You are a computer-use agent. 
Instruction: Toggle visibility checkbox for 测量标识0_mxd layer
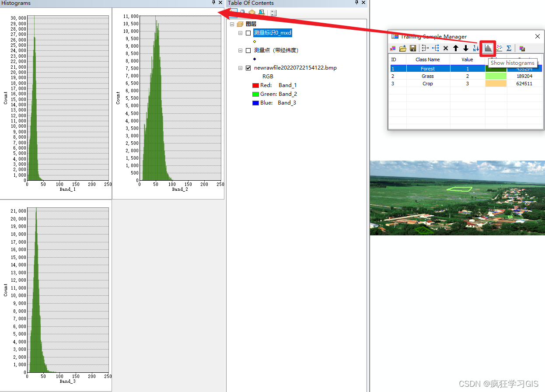[248, 33]
